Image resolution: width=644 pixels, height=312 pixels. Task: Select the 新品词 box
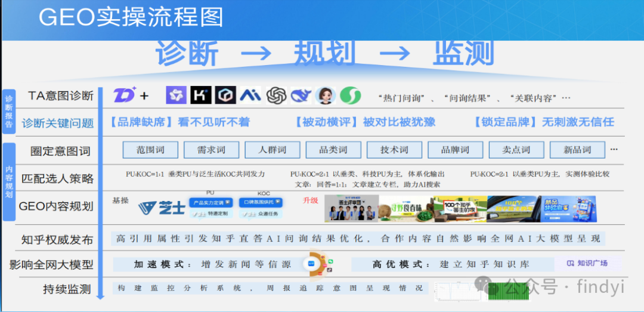click(577, 150)
